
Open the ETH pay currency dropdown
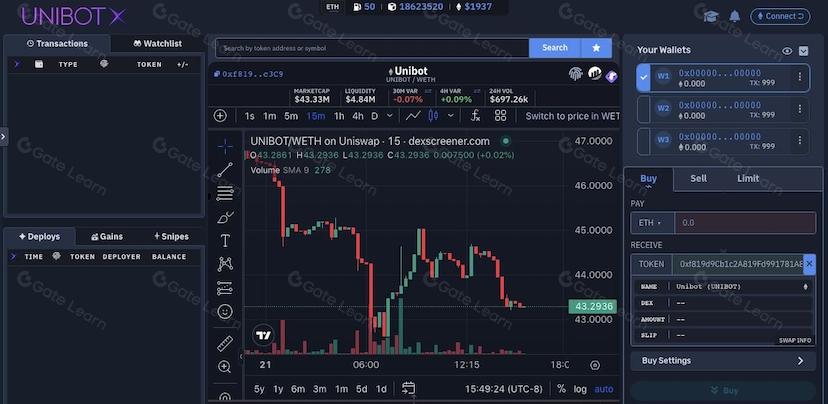[653, 223]
